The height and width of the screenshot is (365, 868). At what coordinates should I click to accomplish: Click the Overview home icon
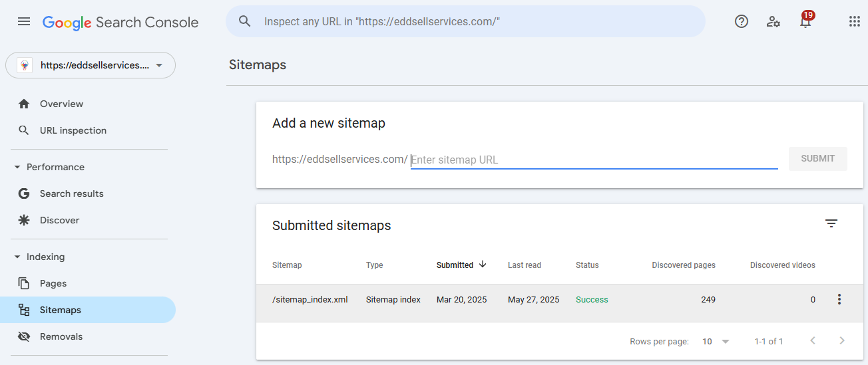(24, 104)
